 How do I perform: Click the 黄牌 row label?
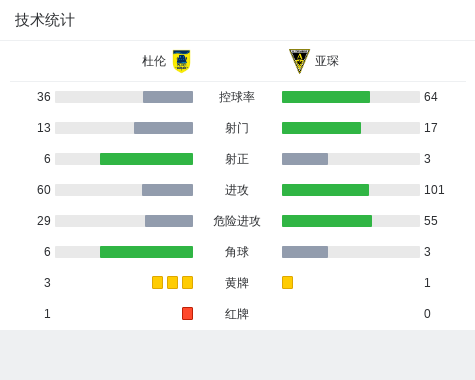click(x=237, y=283)
